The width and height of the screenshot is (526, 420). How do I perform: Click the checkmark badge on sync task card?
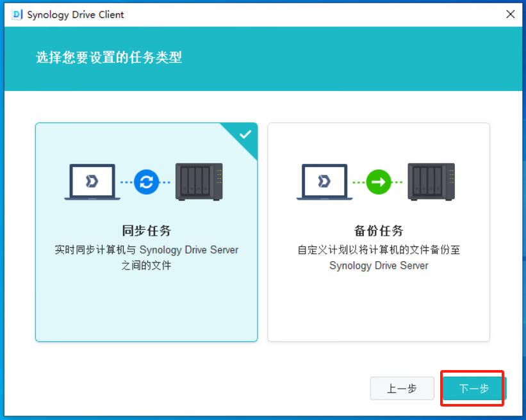point(245,134)
